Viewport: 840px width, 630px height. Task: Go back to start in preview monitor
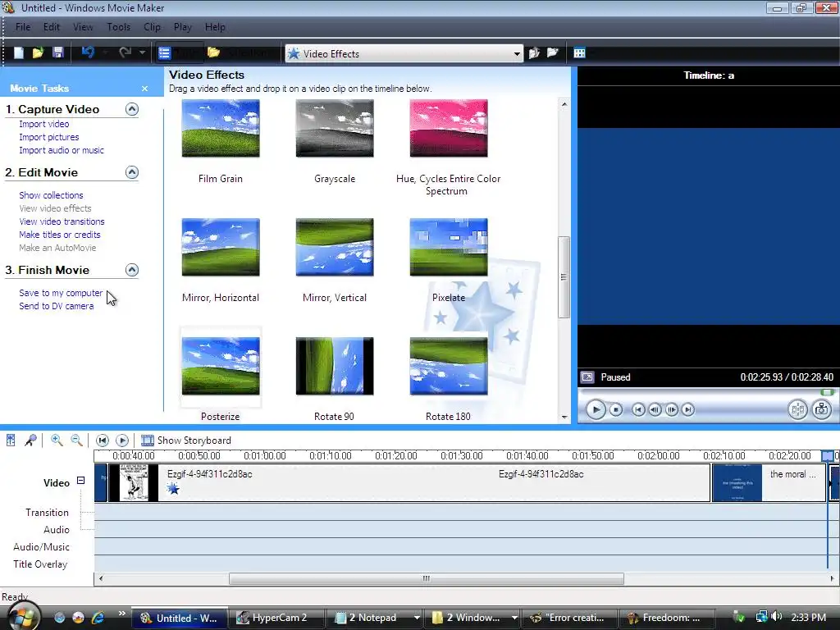click(x=638, y=410)
